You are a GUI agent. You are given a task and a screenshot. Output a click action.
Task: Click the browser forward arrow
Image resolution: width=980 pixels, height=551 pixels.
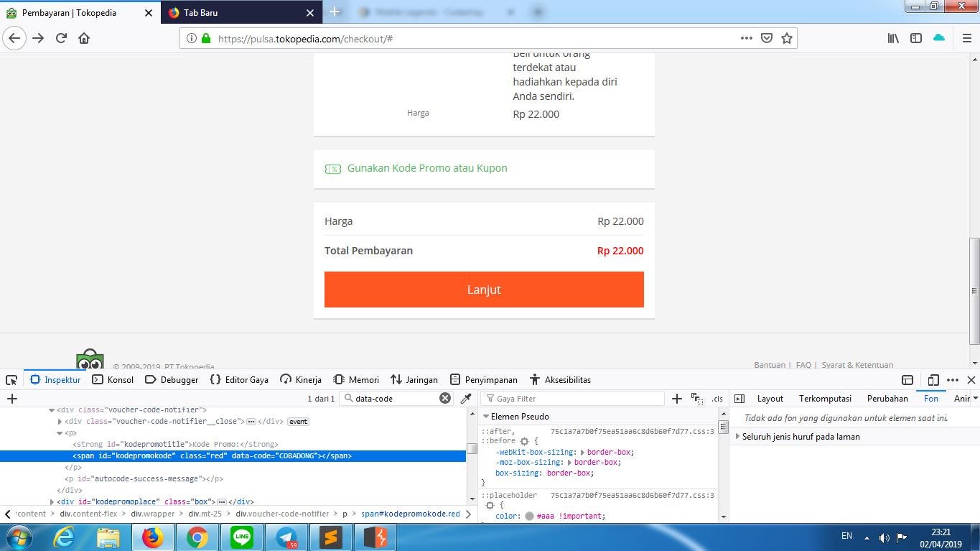[x=38, y=38]
